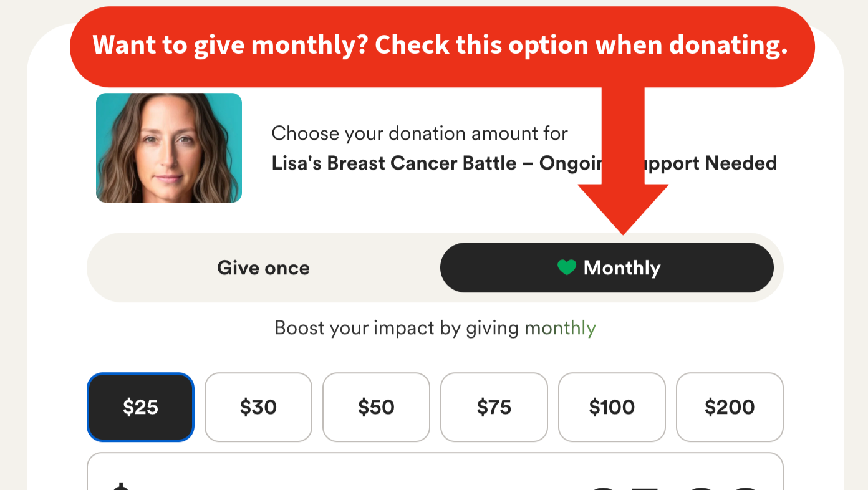Click the green heart icon on Monthly
The height and width of the screenshot is (490, 868).
(x=566, y=267)
